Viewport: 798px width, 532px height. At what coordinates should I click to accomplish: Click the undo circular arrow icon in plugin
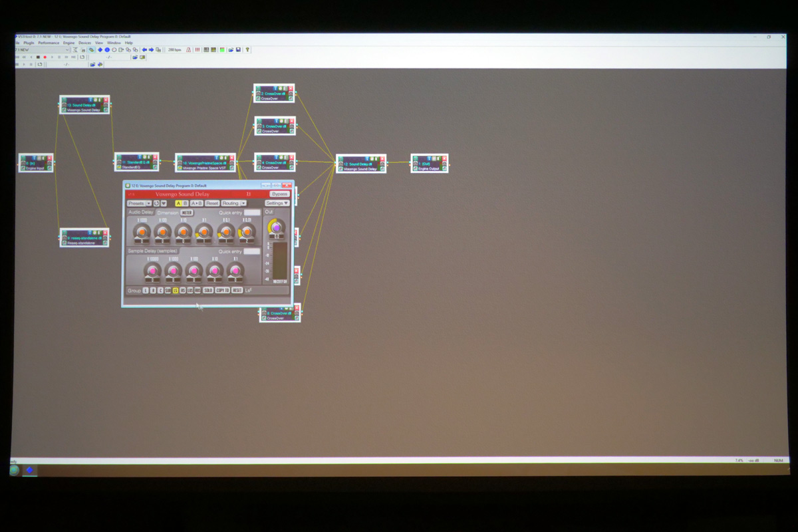pyautogui.click(x=156, y=203)
